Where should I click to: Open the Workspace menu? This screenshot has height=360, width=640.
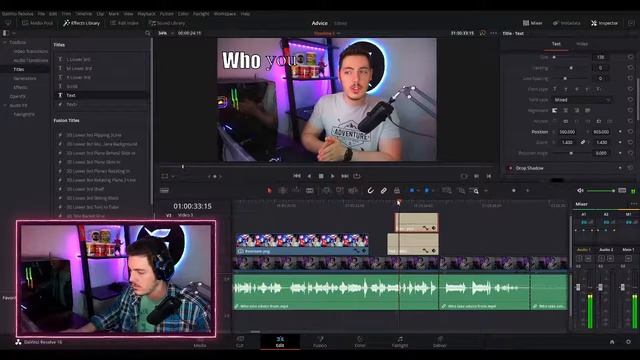coord(225,14)
